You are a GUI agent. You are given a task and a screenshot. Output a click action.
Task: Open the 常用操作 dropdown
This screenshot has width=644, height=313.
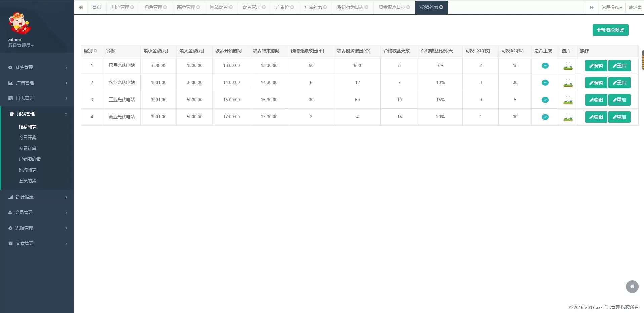pos(612,7)
